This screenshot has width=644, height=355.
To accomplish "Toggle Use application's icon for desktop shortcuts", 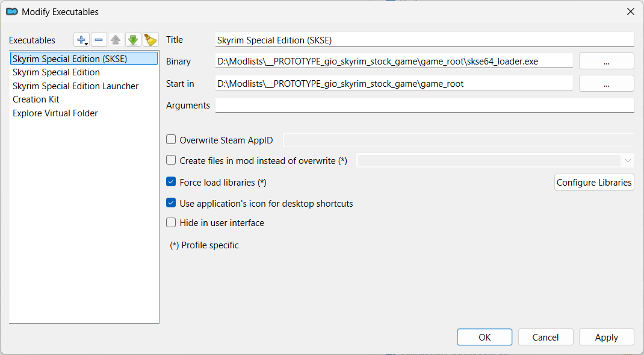I will point(171,203).
